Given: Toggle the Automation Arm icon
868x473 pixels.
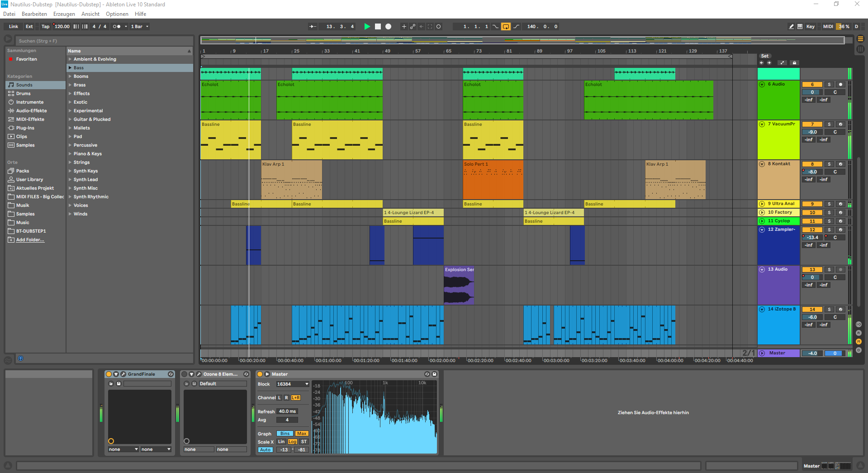Looking at the screenshot, I should pos(413,27).
